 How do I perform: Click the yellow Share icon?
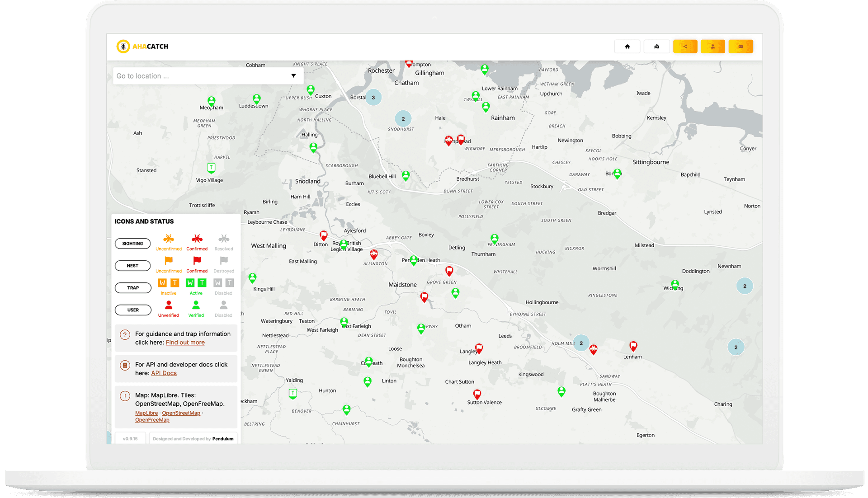[x=685, y=46]
